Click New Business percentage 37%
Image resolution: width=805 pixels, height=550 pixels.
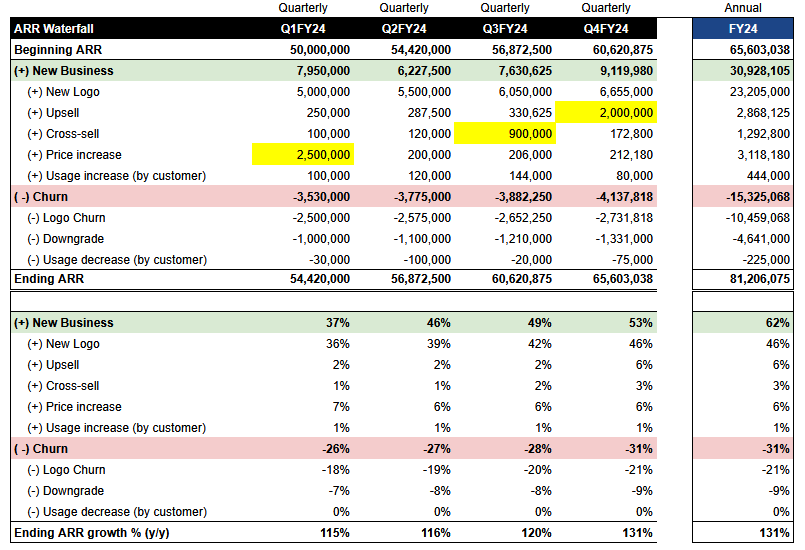click(338, 323)
